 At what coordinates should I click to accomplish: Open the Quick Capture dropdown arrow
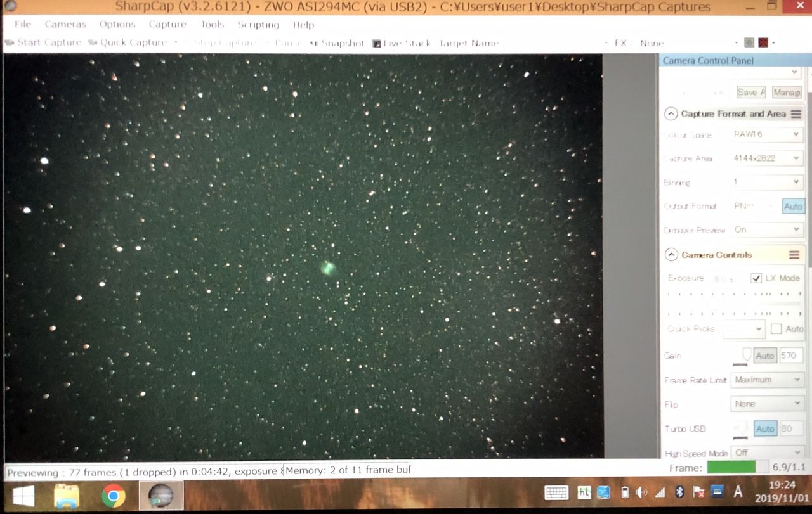coord(176,43)
